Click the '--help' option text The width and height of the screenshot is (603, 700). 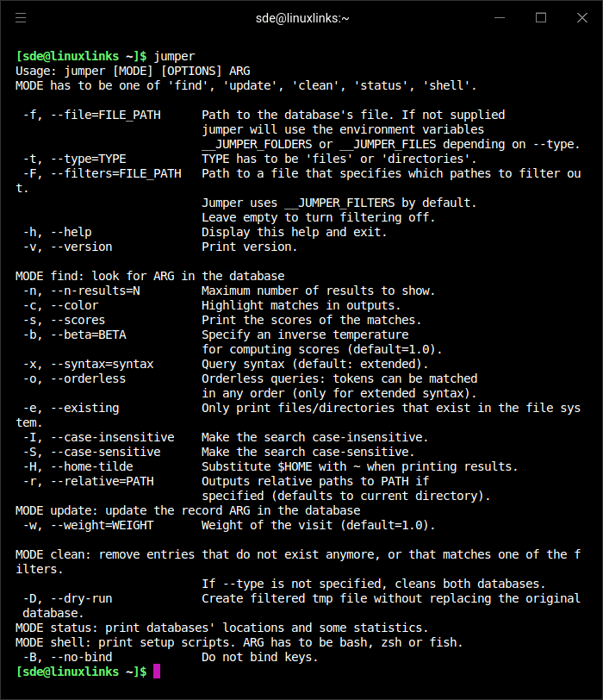[71, 232]
